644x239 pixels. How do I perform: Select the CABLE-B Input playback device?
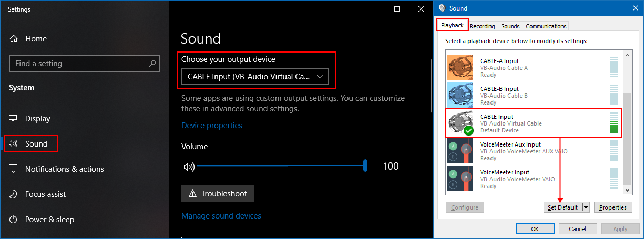534,96
